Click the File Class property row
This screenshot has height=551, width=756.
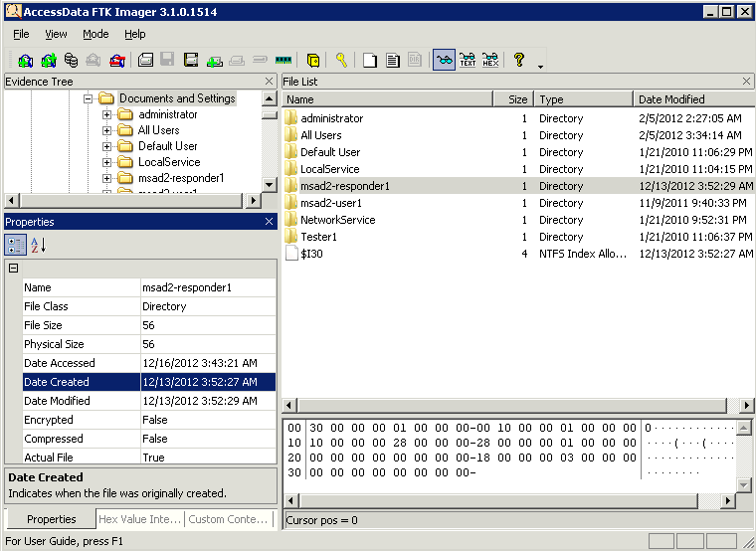[149, 306]
